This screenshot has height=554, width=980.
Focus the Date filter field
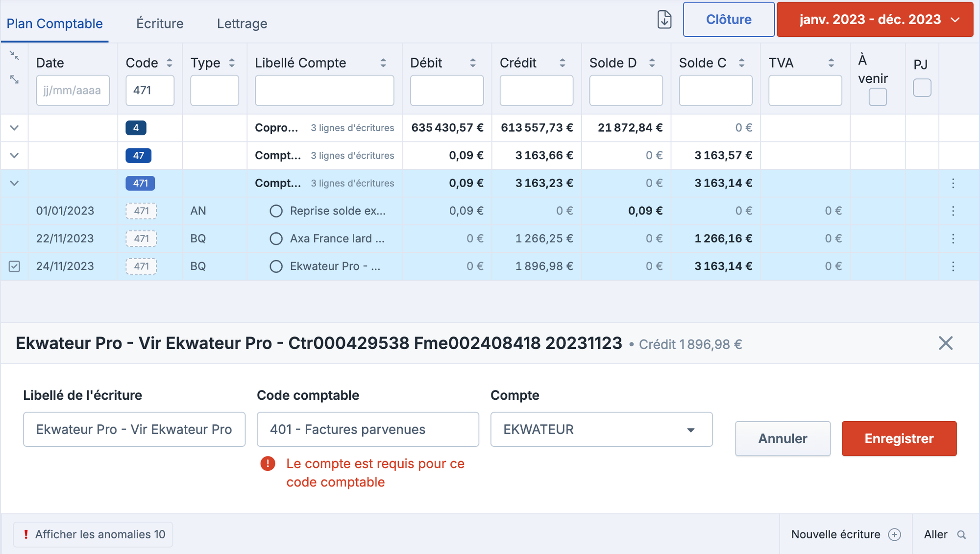(x=73, y=91)
